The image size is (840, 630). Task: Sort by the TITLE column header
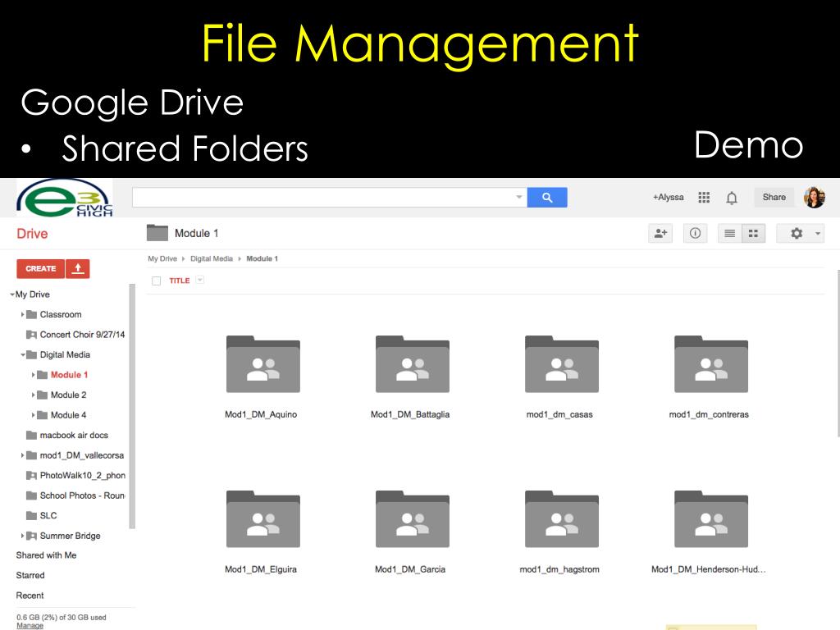[x=180, y=281]
